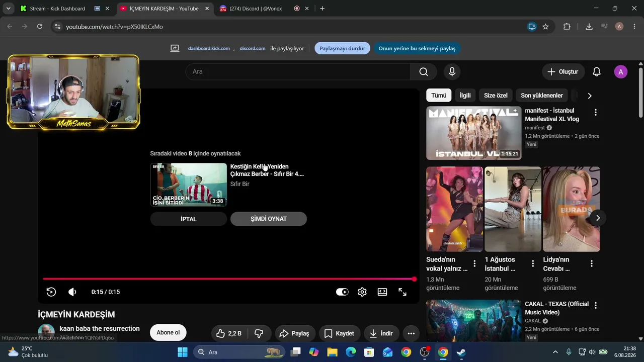The width and height of the screenshot is (644, 362).
Task: Show more filter chips with the arrow
Action: click(590, 96)
